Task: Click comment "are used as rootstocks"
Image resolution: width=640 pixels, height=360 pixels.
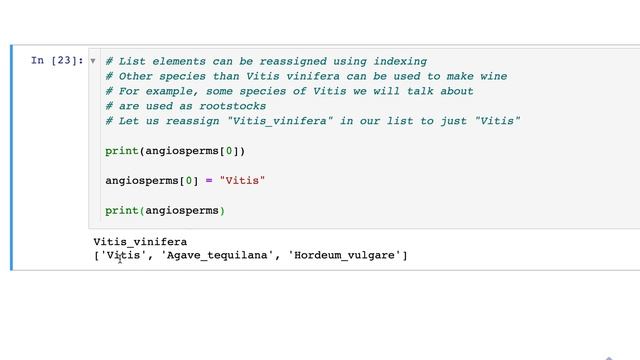Action: pyautogui.click(x=186, y=106)
